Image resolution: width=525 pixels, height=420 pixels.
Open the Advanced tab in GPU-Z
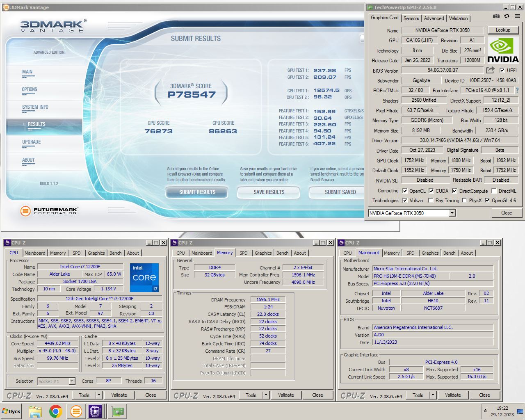pyautogui.click(x=434, y=18)
